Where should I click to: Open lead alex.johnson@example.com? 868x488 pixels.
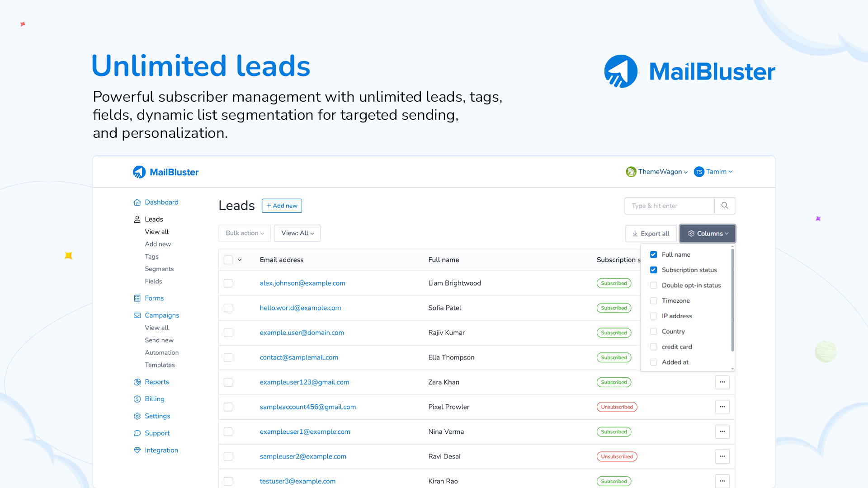coord(302,283)
